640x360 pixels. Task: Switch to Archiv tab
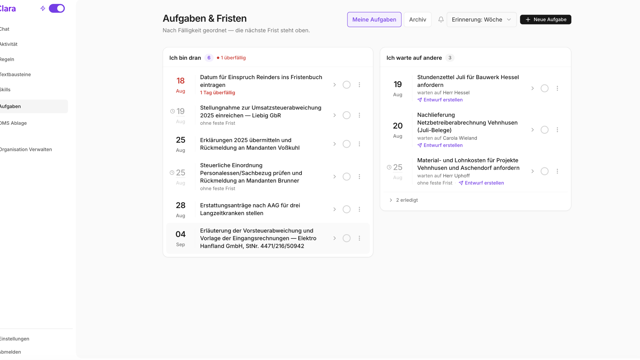tap(417, 20)
